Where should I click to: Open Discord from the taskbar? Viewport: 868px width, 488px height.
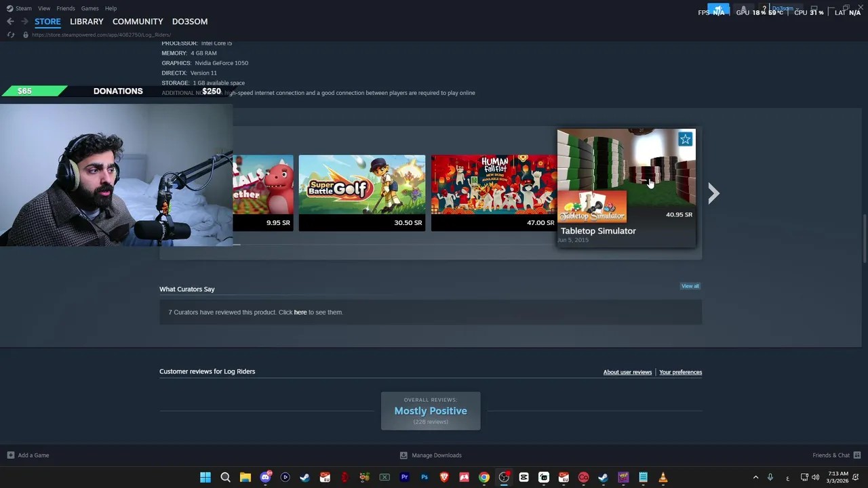(265, 478)
